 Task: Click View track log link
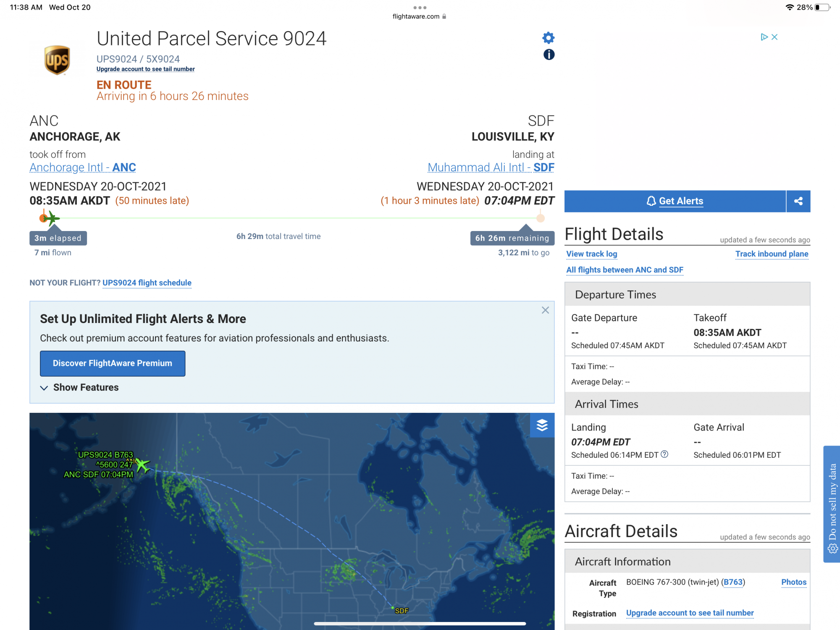[x=592, y=254]
